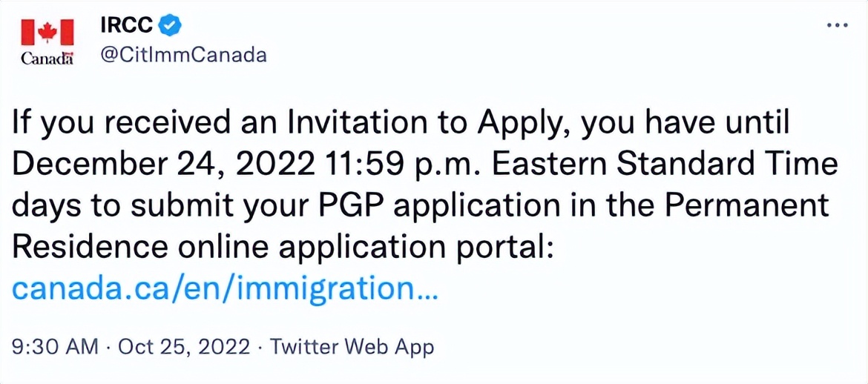Viewport: 868px width, 384px height.
Task: Click the Canada wordmark under the flag
Action: (47, 58)
